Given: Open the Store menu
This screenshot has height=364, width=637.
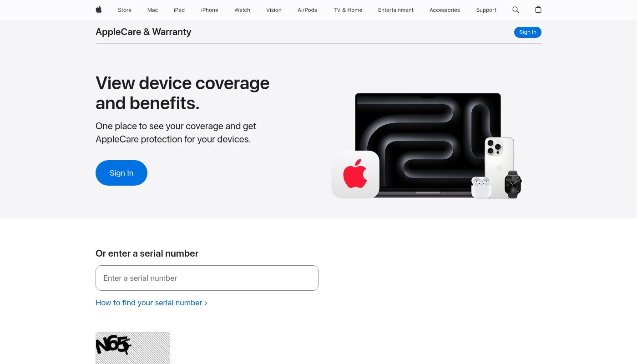Looking at the screenshot, I should point(125,10).
